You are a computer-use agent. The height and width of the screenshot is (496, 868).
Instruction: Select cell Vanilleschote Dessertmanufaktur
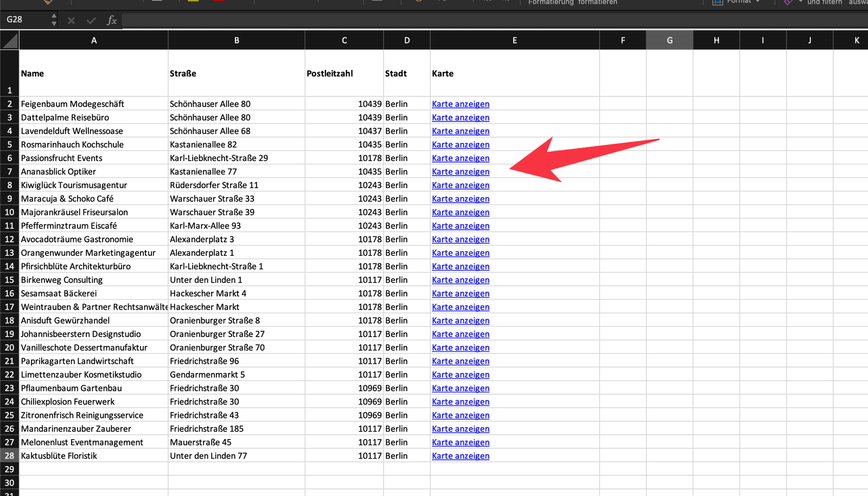tap(94, 347)
